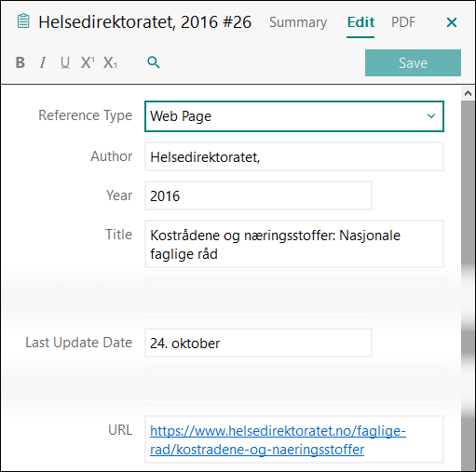The width and height of the screenshot is (476, 472).
Task: Apply Superscript formatting
Action: 88,62
